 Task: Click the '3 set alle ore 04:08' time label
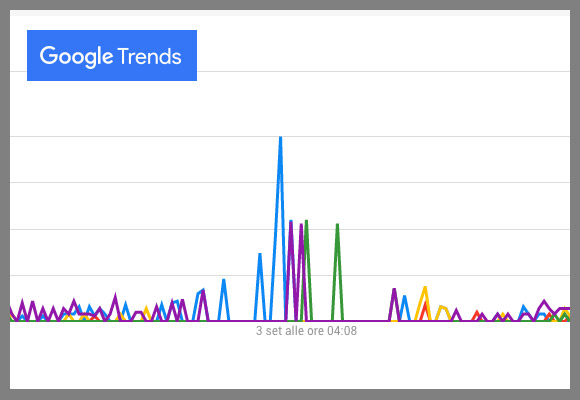tap(306, 330)
